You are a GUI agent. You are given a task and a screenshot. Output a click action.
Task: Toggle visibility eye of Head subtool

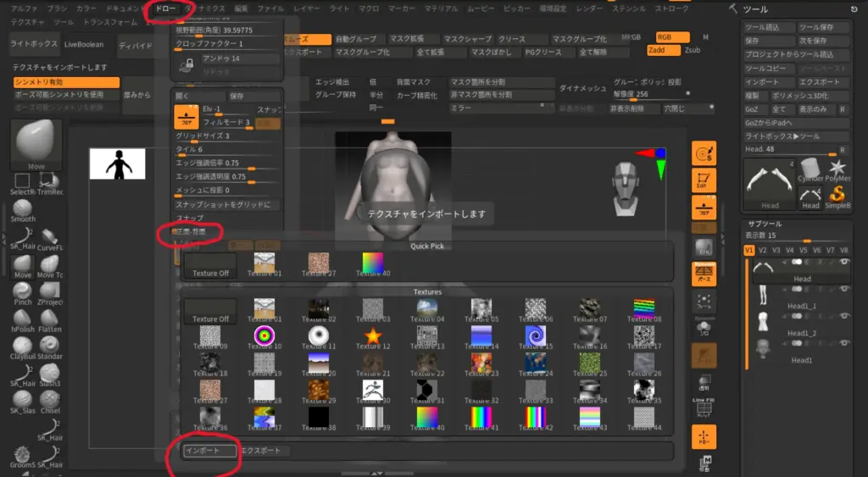[x=844, y=263]
